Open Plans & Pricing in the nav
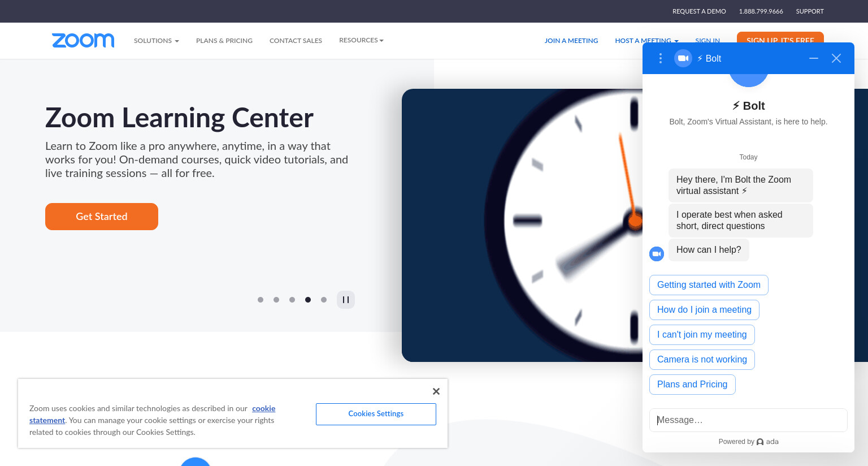868x466 pixels. 224,41
